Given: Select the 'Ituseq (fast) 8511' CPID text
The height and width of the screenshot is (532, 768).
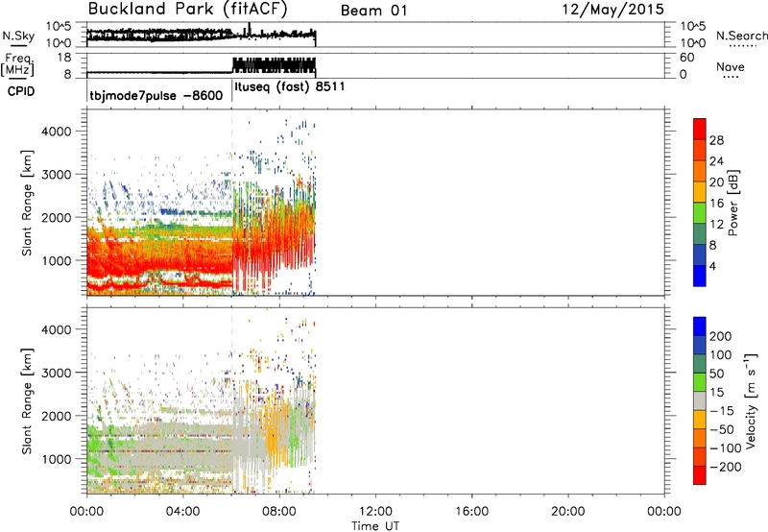Looking at the screenshot, I should (290, 87).
